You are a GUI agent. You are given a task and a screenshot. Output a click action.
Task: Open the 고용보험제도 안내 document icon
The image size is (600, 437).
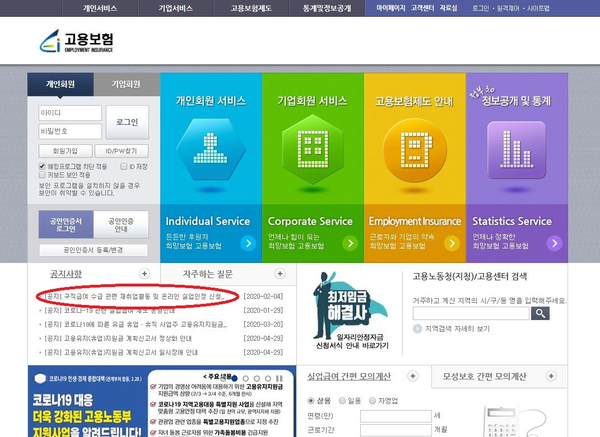[414, 150]
